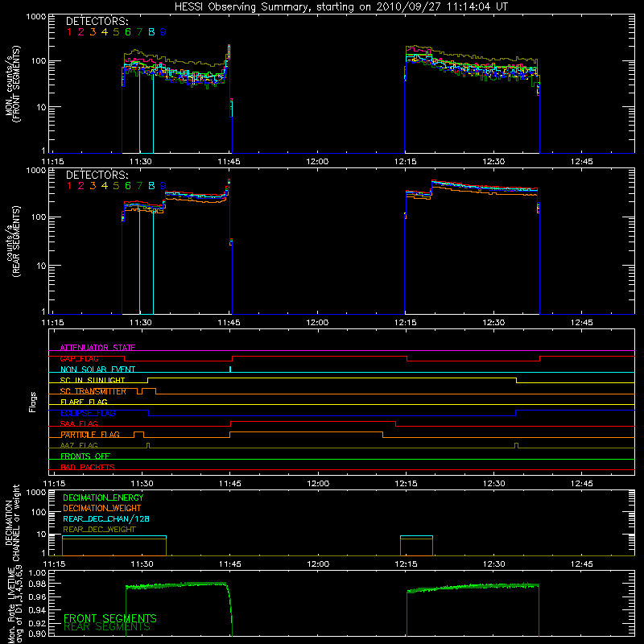Click the SC_IN_SUNLIGHT flag label
This screenshot has width=644, height=644.
(x=93, y=380)
